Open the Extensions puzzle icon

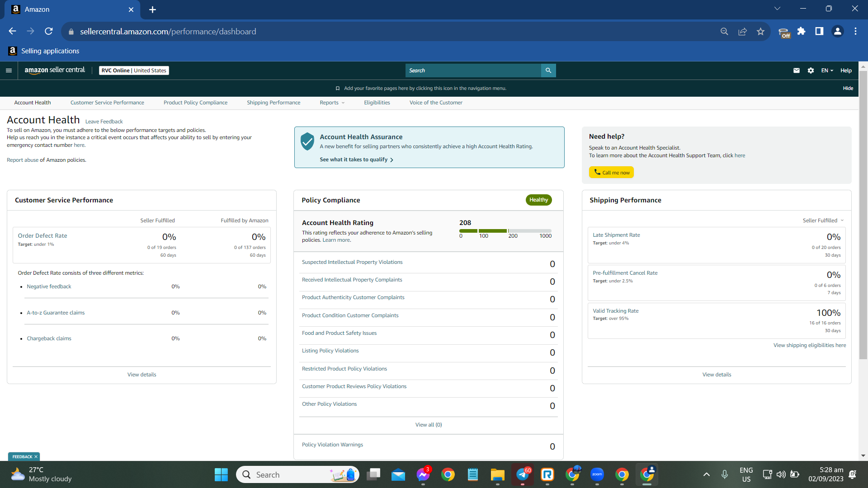801,31
